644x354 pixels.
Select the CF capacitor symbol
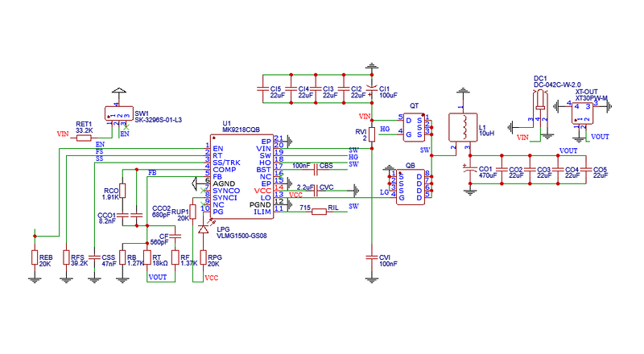click(175, 237)
